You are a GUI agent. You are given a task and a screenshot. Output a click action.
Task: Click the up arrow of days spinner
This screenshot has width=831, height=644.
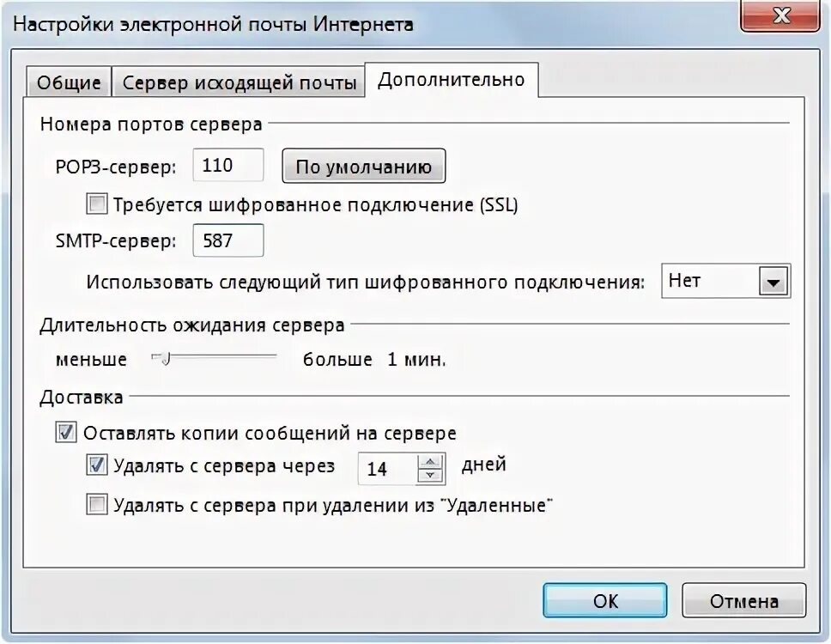coord(430,462)
